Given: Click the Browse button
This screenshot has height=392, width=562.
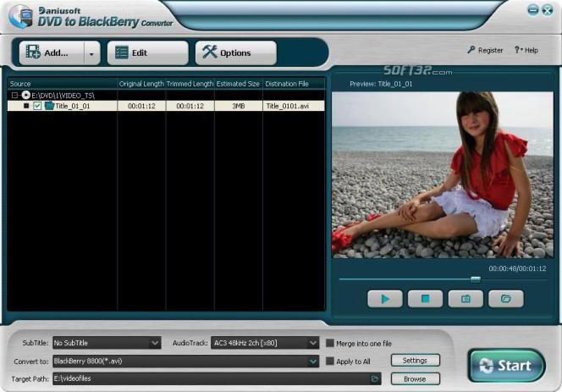Looking at the screenshot, I should click(x=415, y=378).
